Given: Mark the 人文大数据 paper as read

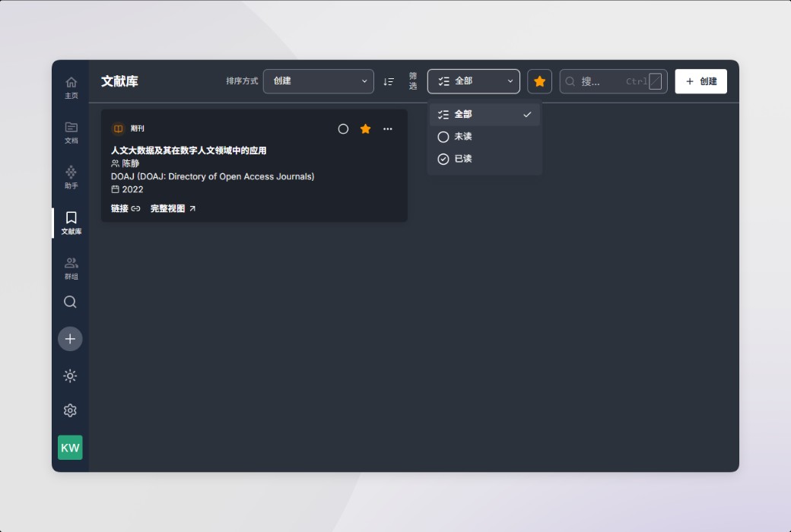Looking at the screenshot, I should (x=343, y=129).
